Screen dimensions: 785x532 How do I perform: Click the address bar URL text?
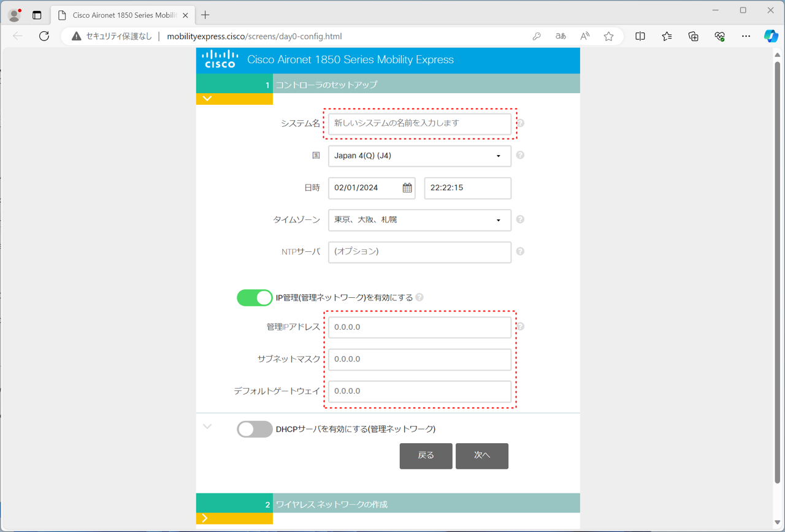pos(255,36)
